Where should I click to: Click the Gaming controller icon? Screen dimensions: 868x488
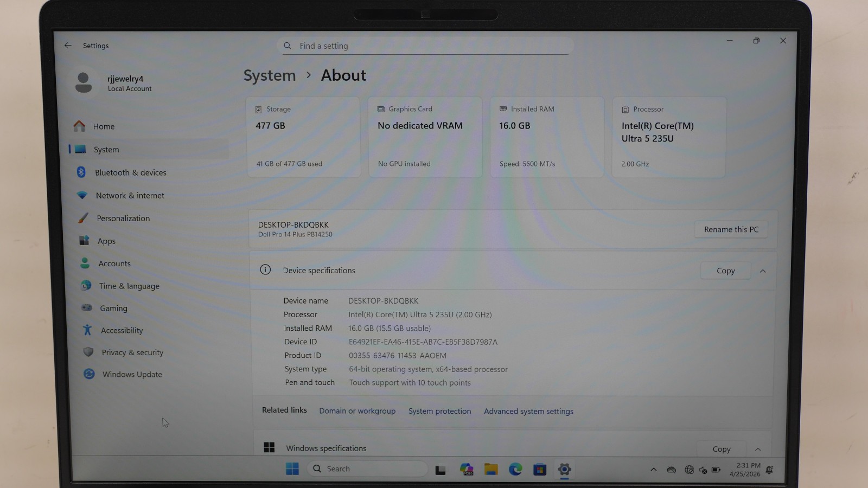click(x=87, y=307)
